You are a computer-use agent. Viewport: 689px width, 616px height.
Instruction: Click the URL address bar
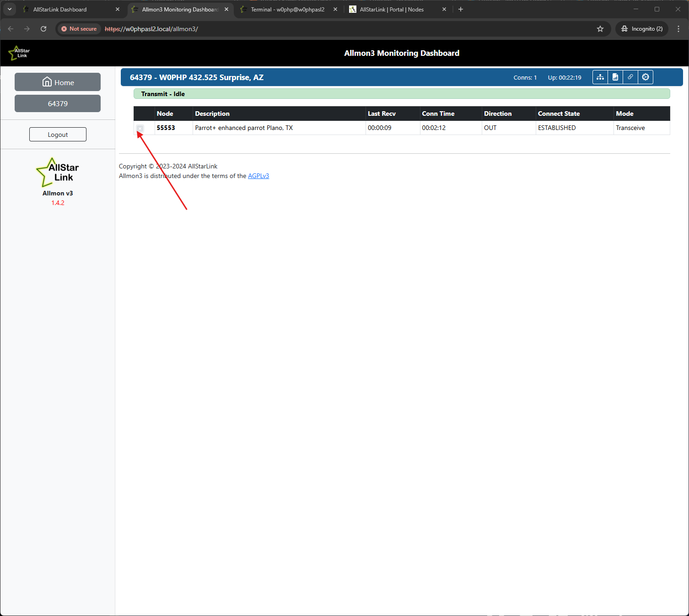pos(348,29)
